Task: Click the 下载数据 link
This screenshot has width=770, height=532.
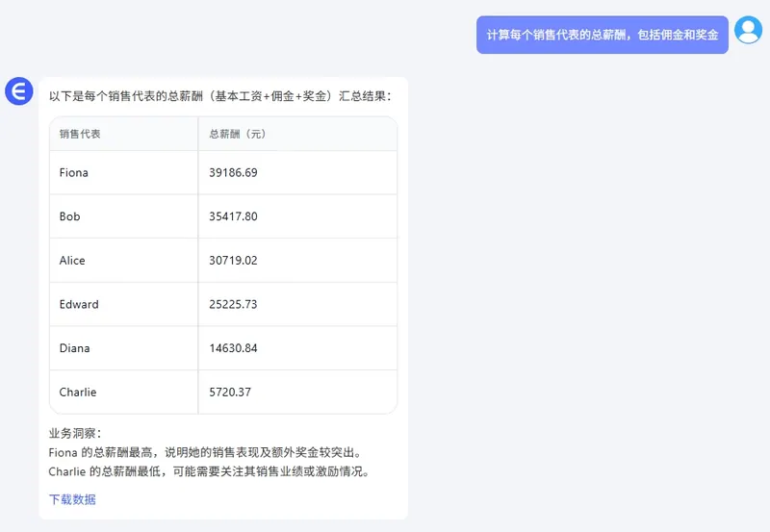Action: pyautogui.click(x=72, y=499)
